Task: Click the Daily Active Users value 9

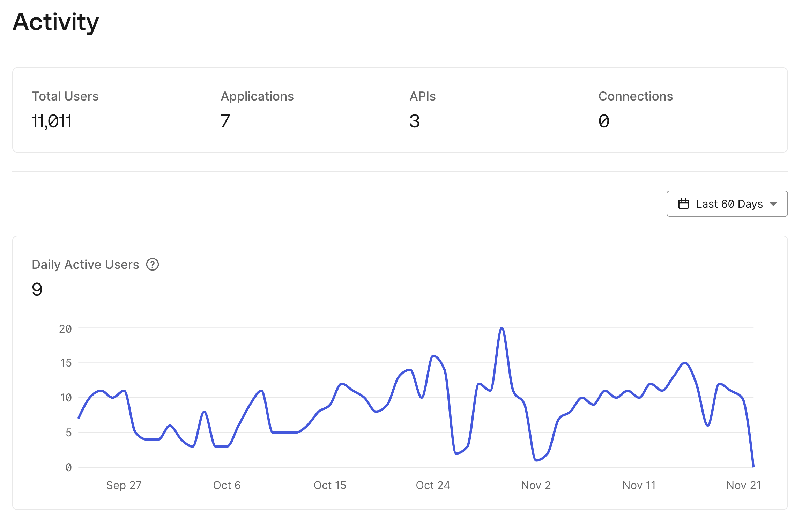Action: [x=37, y=289]
